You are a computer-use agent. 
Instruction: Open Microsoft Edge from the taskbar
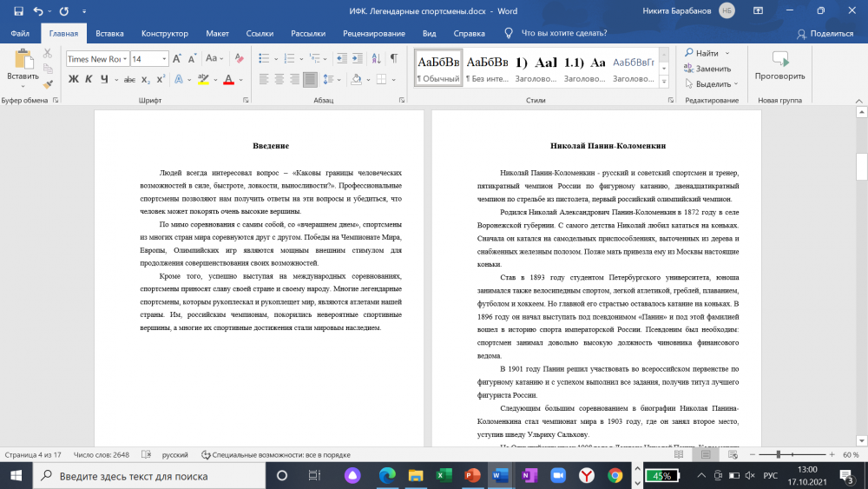coord(387,476)
